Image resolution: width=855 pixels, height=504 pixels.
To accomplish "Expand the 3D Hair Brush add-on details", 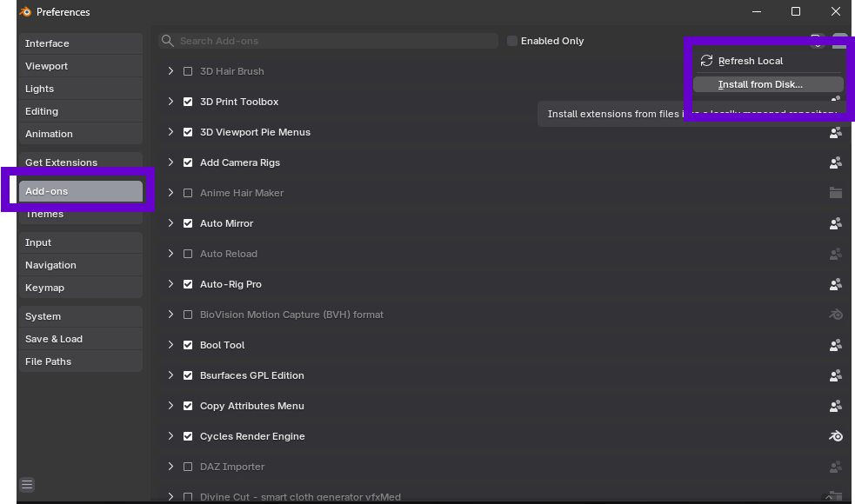I will pyautogui.click(x=170, y=71).
